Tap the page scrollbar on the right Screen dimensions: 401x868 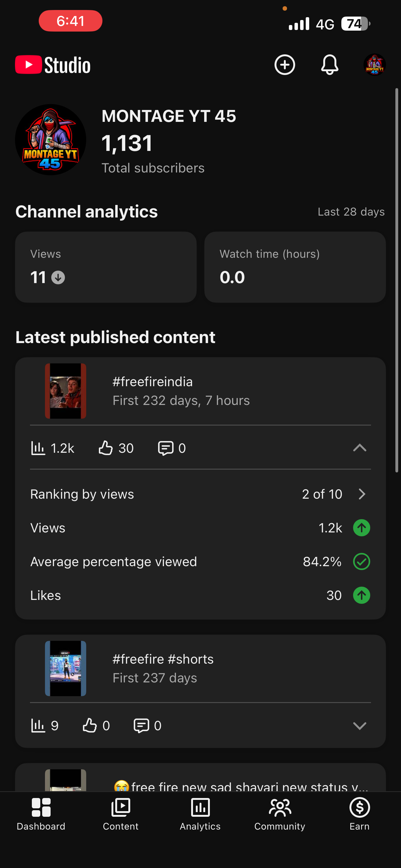tap(397, 280)
